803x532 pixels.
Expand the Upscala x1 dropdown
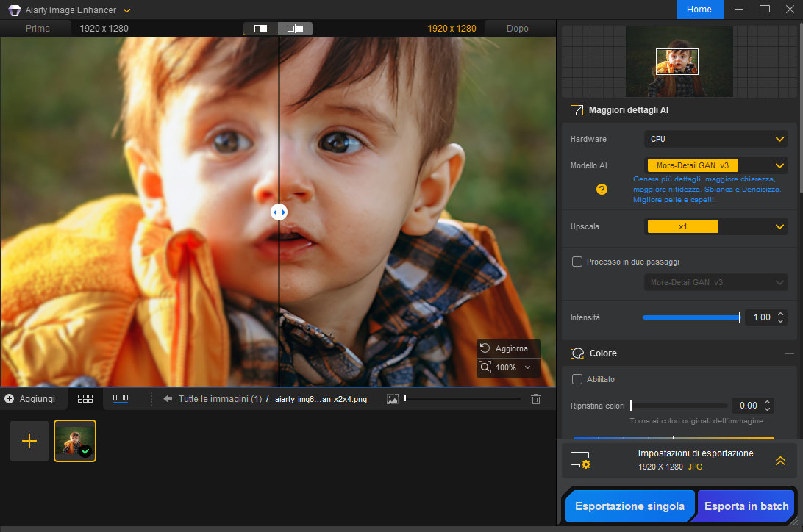click(x=715, y=226)
